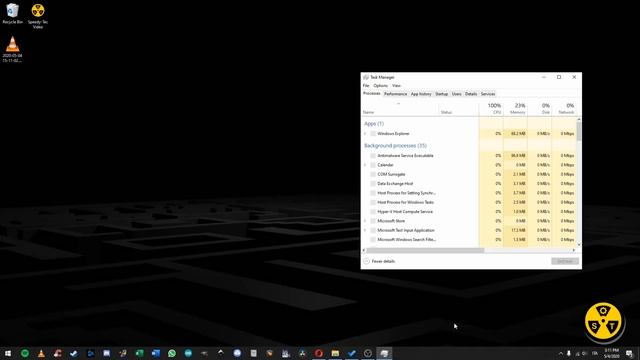Sort processes by the Network column
Screen dimensions: 640x360
click(564, 108)
